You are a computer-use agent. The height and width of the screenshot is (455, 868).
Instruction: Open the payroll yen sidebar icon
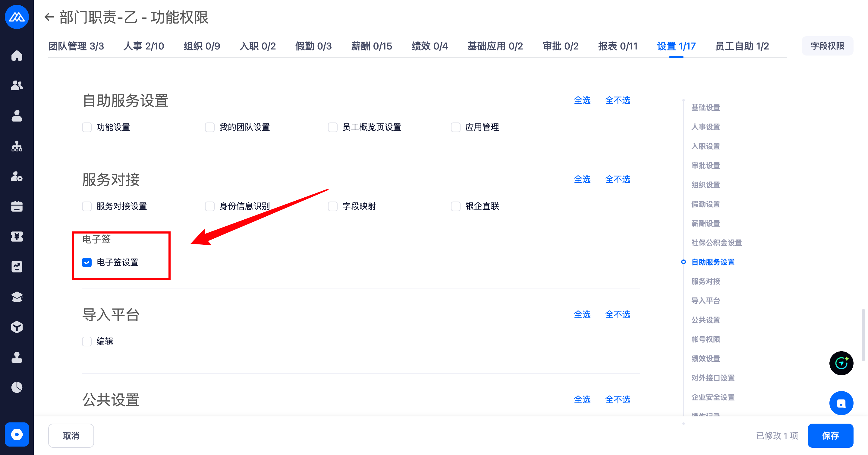[17, 237]
